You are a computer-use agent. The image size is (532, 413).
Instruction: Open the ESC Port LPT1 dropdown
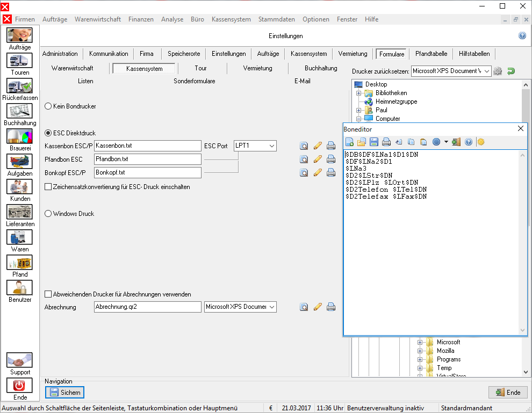pos(272,146)
